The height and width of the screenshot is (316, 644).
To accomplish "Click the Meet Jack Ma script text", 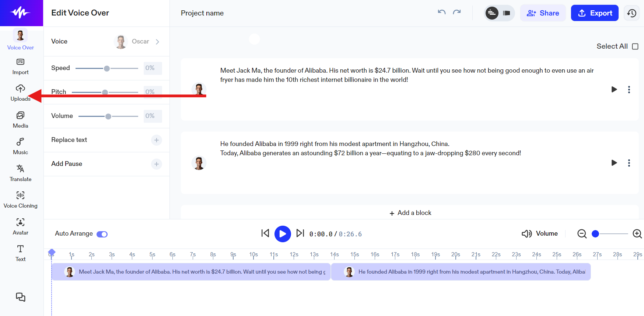I will [407, 75].
